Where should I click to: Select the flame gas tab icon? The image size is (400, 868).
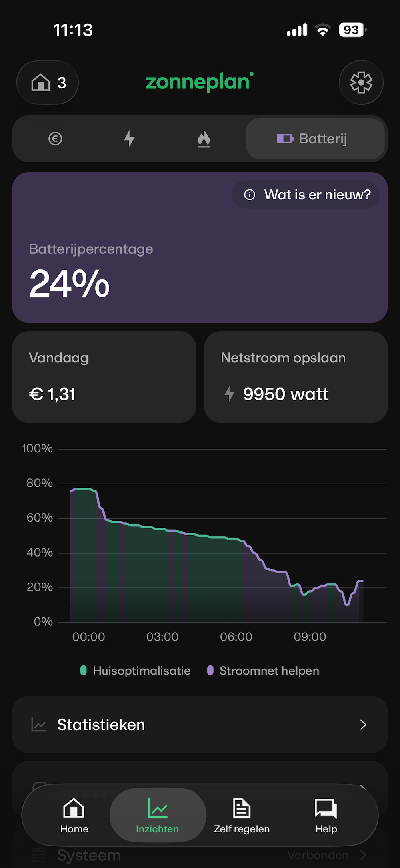(x=204, y=139)
